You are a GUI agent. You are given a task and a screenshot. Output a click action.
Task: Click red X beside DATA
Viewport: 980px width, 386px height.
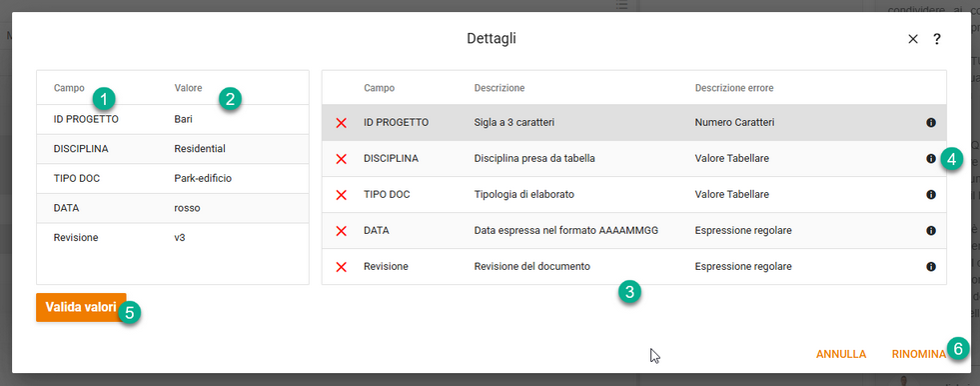point(342,231)
